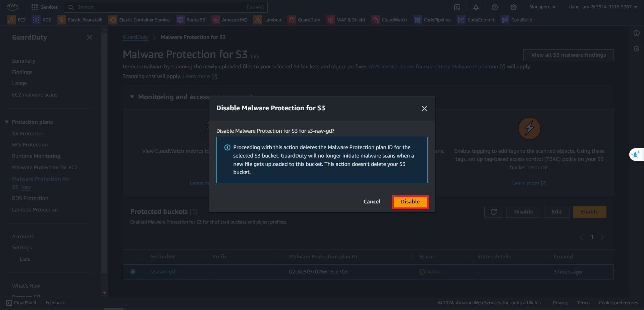The image size is (644, 310).
Task: Cancel the disable confirmation dialog
Action: (x=372, y=202)
